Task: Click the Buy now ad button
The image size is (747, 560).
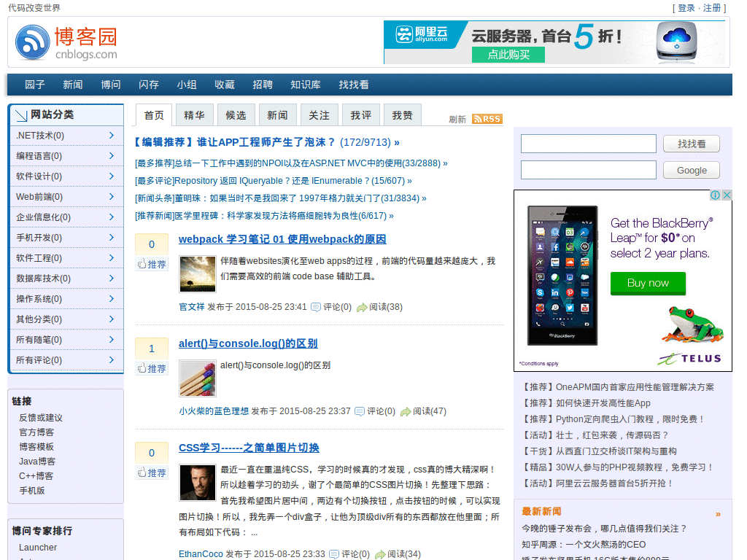Action: [648, 284]
